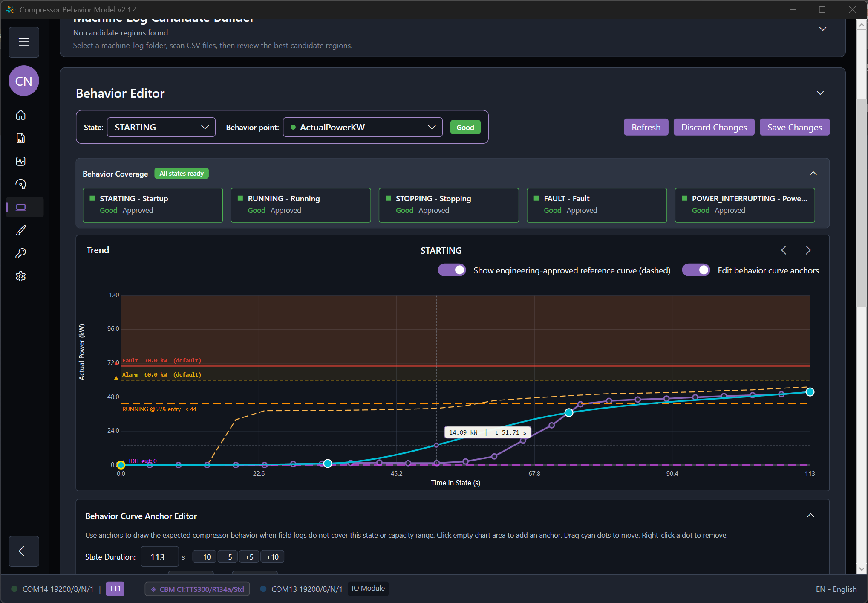
Task: Select the RUNNING - Running coverage card
Action: (x=301, y=205)
